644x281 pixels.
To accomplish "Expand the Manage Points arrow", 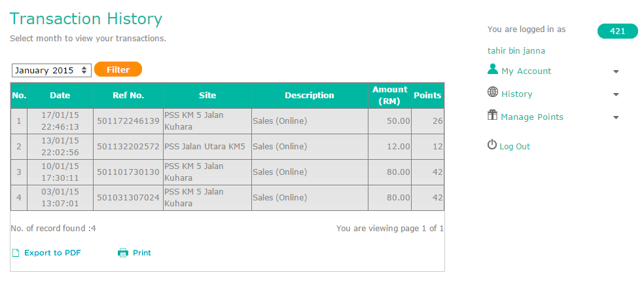I will coord(616,117).
